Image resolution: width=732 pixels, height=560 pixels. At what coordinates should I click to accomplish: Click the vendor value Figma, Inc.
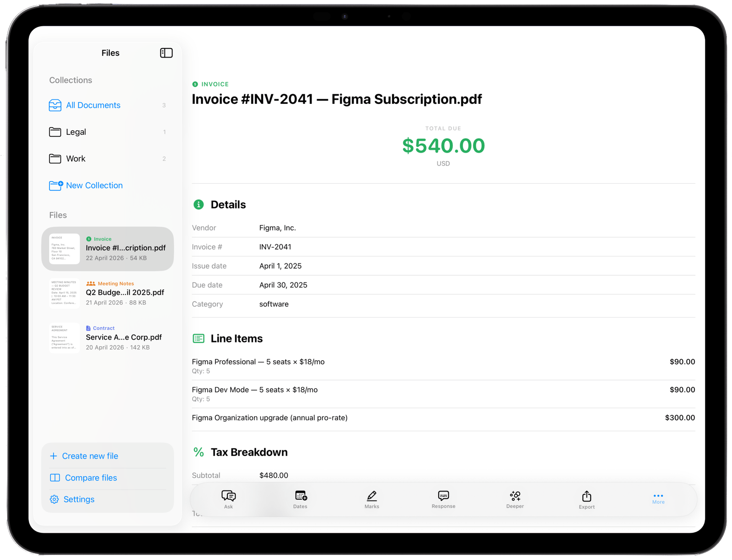coord(278,228)
